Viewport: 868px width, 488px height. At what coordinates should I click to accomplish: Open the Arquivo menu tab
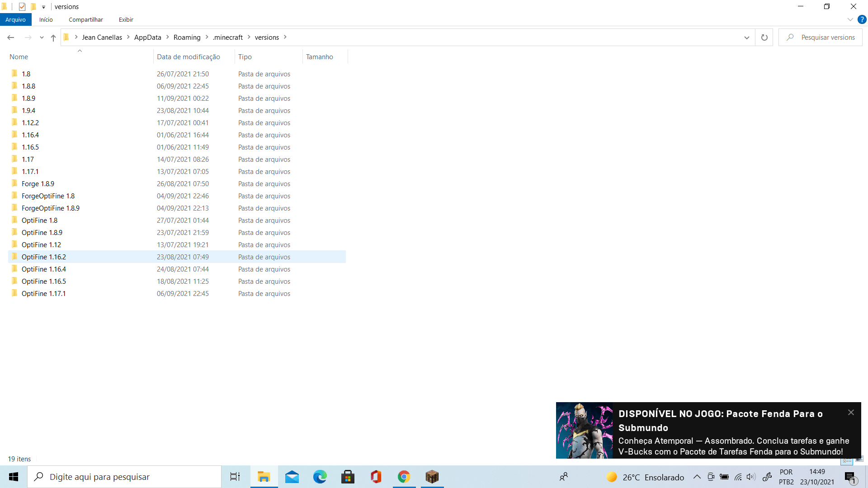pyautogui.click(x=15, y=19)
